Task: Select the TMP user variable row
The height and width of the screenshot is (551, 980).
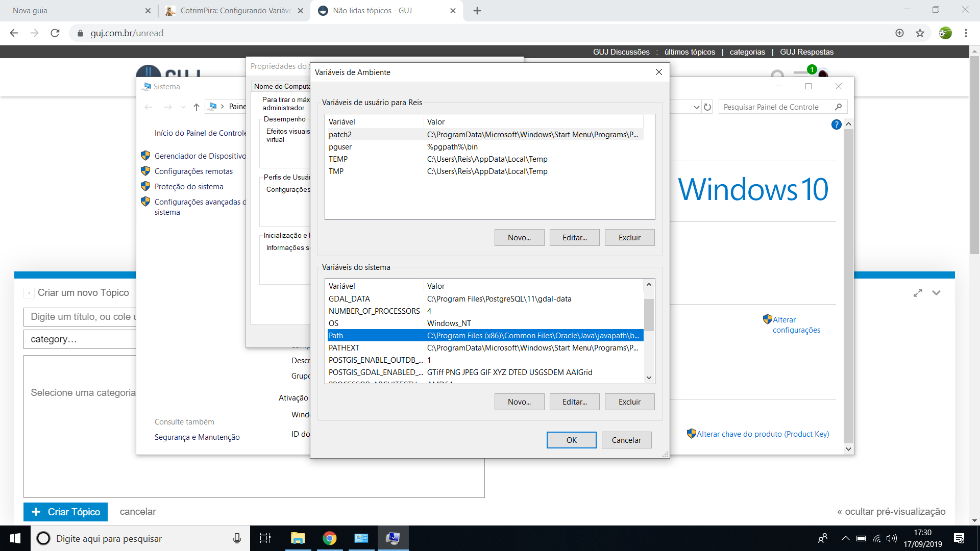Action: (x=485, y=171)
